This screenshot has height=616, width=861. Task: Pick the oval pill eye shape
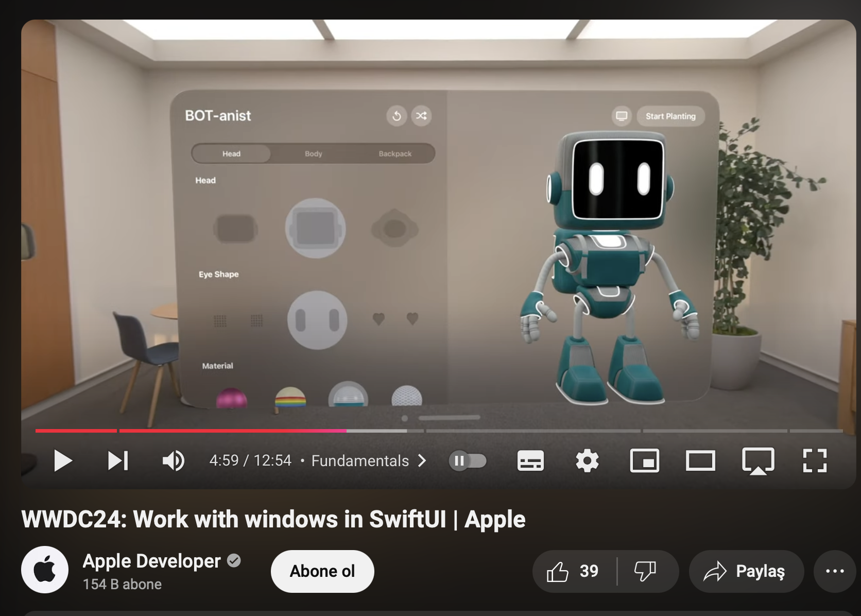click(x=317, y=320)
